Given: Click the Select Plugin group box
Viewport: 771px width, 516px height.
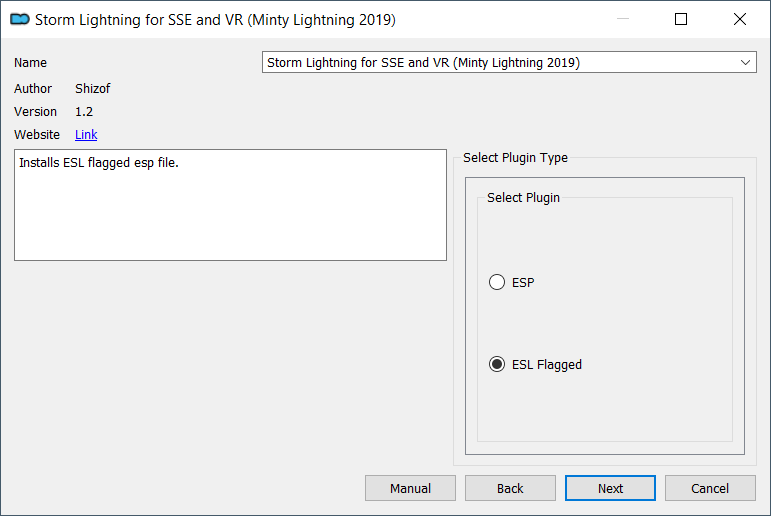Looking at the screenshot, I should point(605,319).
